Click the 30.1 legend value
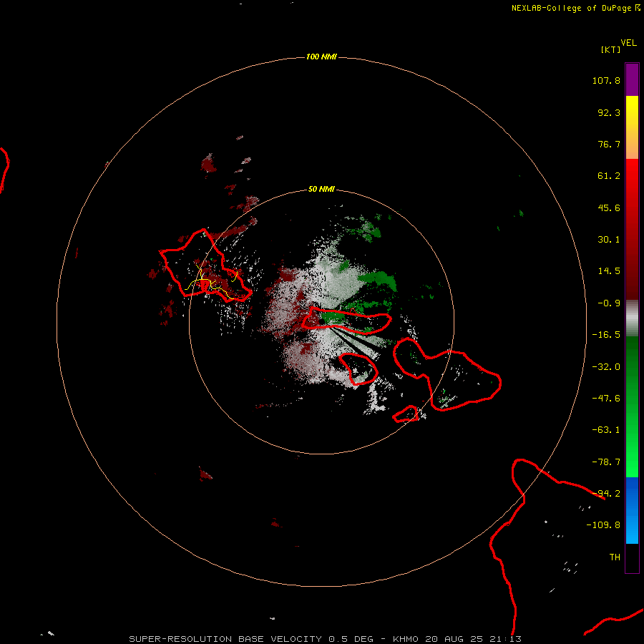 [x=609, y=240]
